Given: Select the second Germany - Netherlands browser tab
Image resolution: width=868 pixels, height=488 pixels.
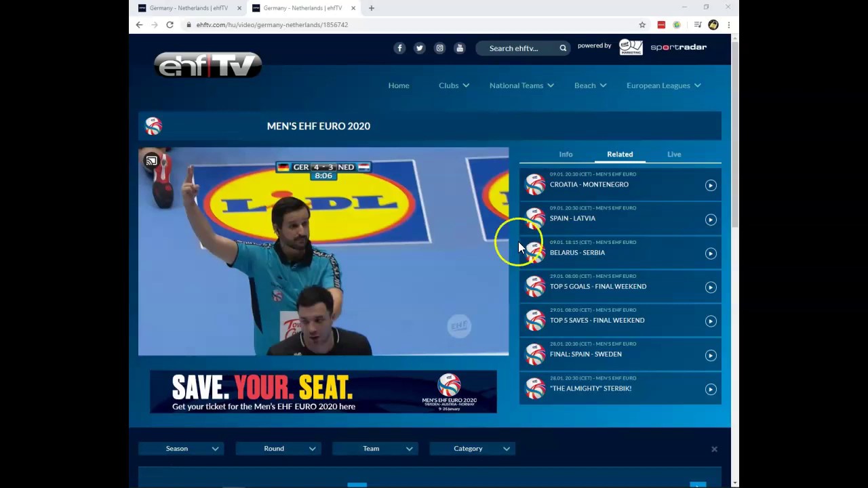Looking at the screenshot, I should point(302,8).
